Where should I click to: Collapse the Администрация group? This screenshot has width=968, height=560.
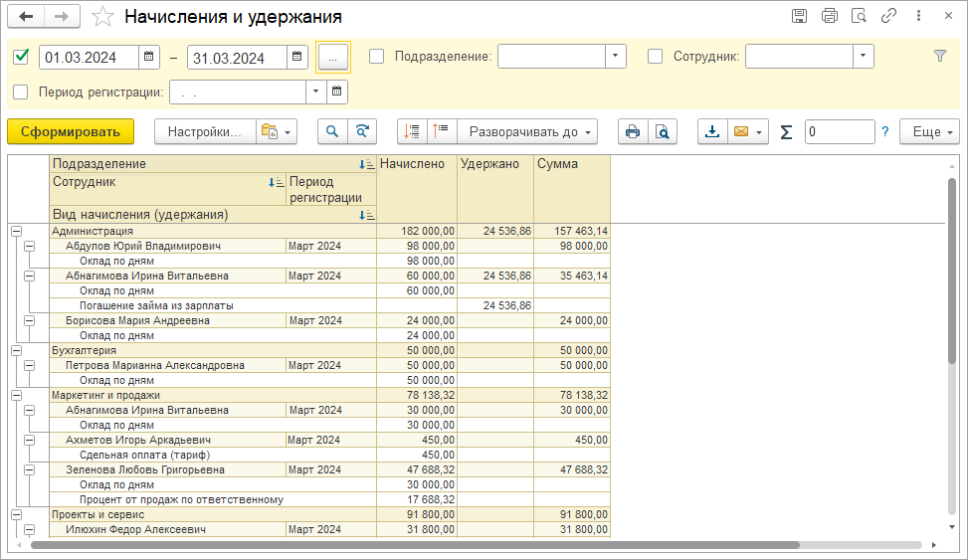pos(16,231)
